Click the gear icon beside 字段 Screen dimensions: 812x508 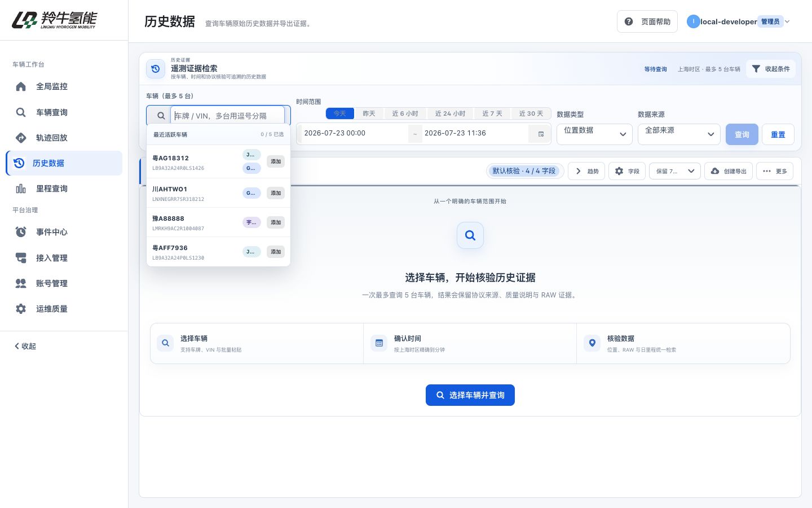pyautogui.click(x=619, y=171)
